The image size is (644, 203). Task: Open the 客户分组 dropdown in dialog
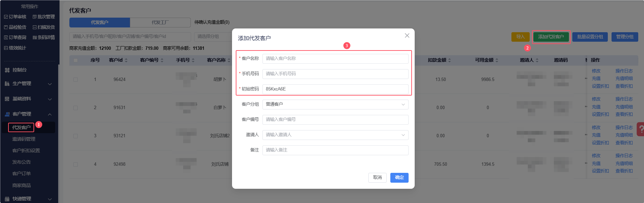(x=335, y=104)
